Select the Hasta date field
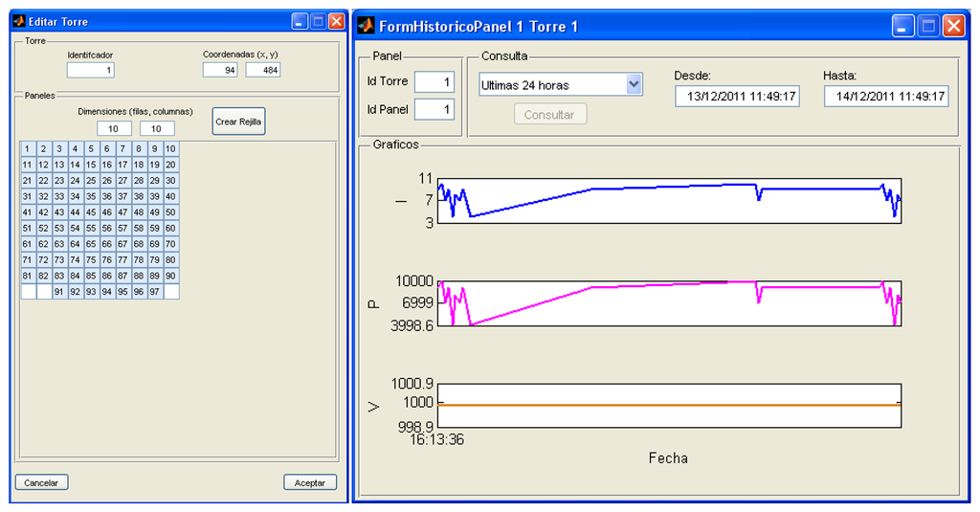 click(886, 96)
